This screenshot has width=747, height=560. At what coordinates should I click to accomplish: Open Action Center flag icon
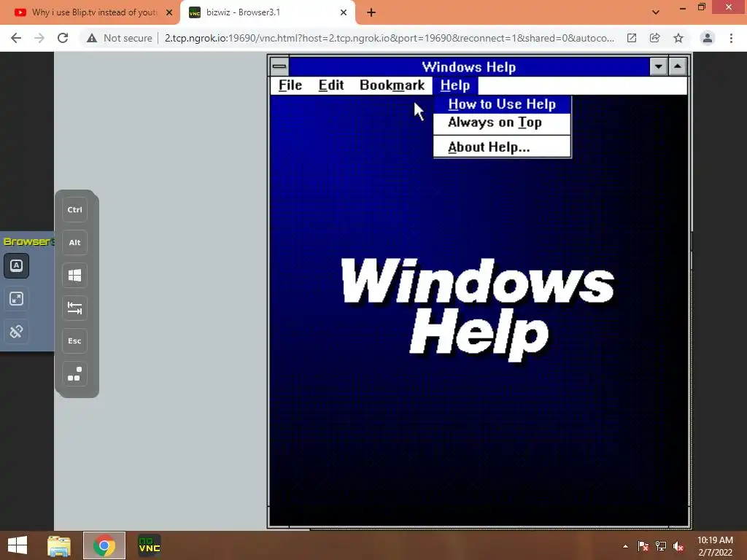click(643, 546)
